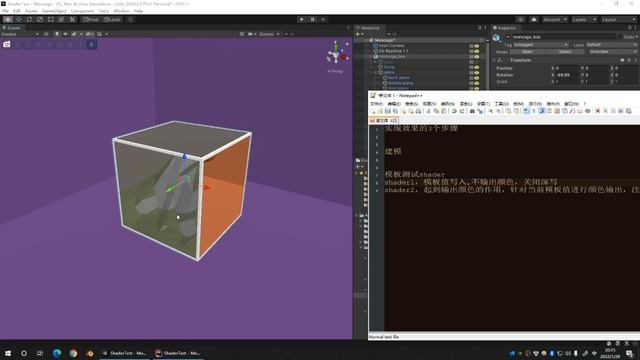The height and width of the screenshot is (360, 640).
Task: Click the prefab Select button in Inspector
Action: pos(565,52)
